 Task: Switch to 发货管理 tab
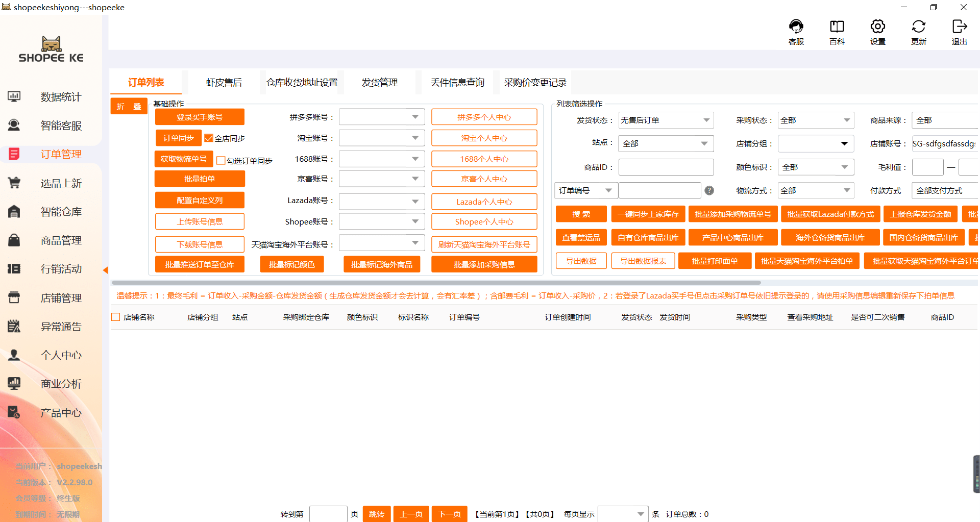click(x=379, y=82)
